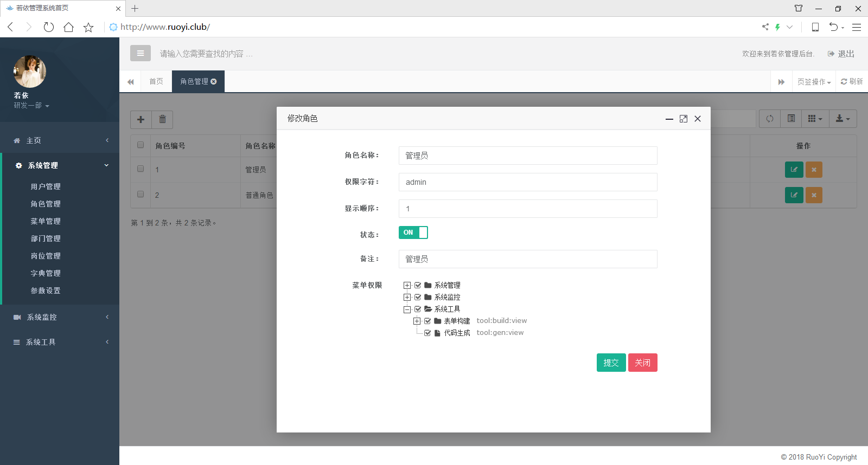Click the 提交 submit button
This screenshot has height=465, width=868.
611,363
